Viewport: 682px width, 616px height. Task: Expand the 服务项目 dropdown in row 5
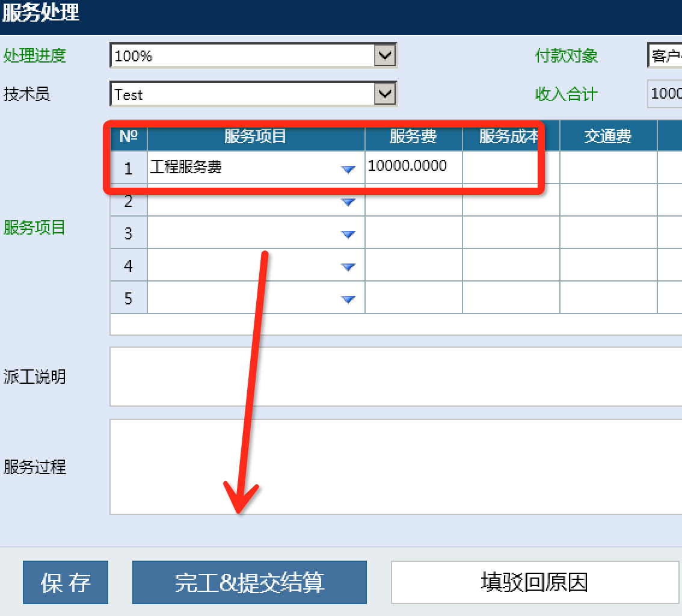[348, 298]
